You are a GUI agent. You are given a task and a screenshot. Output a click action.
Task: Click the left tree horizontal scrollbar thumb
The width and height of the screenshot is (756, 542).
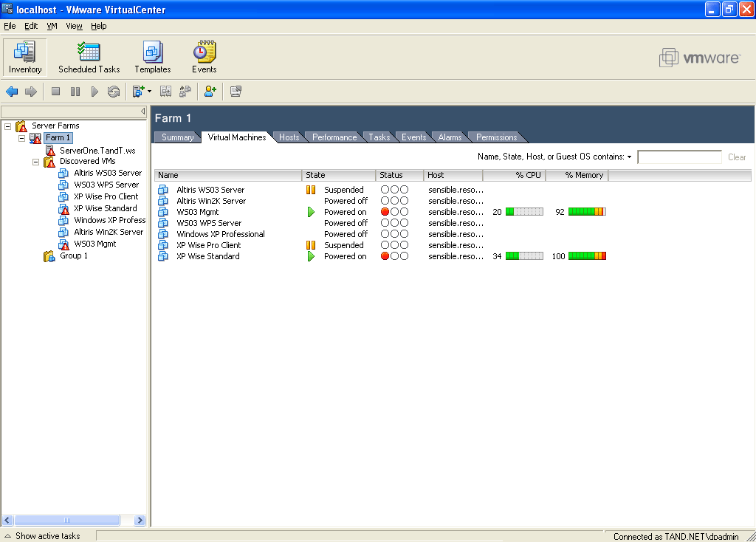(66, 520)
